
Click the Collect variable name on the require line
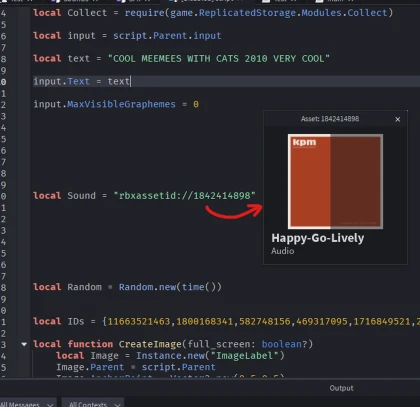click(87, 13)
